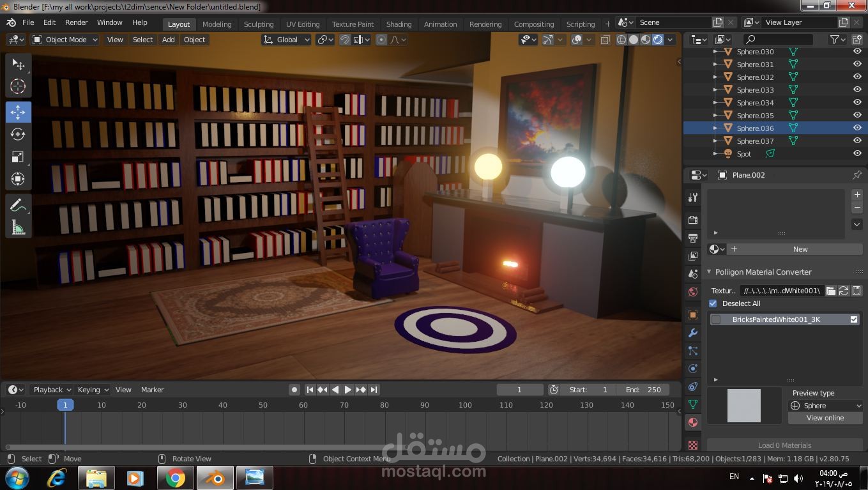Toggle X-ray view in viewport header

[606, 40]
